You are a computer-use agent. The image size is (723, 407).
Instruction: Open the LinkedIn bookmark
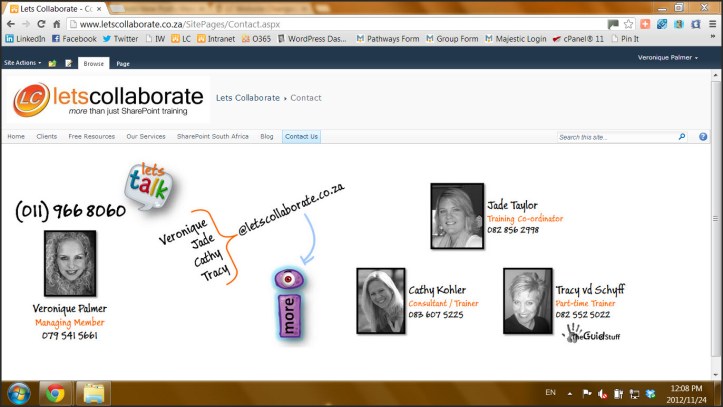pyautogui.click(x=24, y=39)
